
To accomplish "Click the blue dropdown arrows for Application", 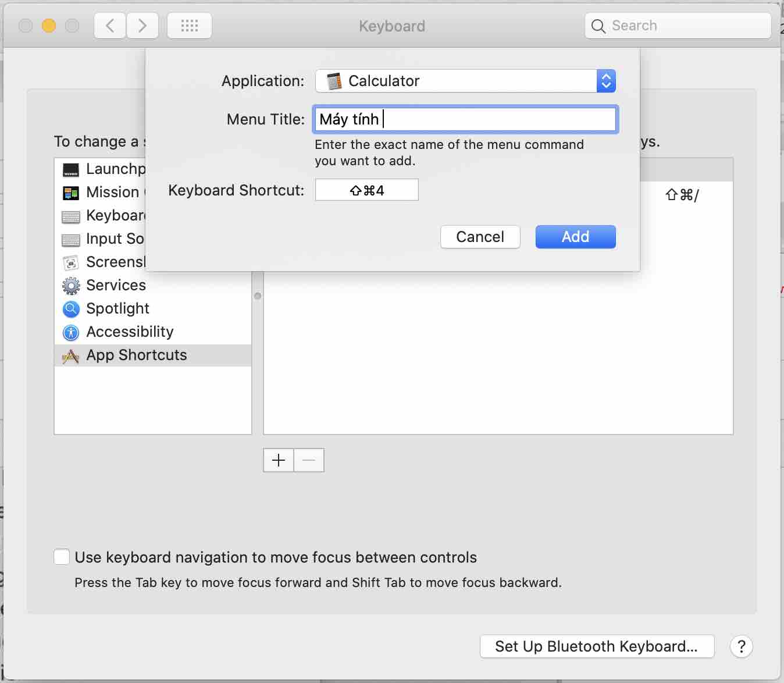I will point(606,81).
